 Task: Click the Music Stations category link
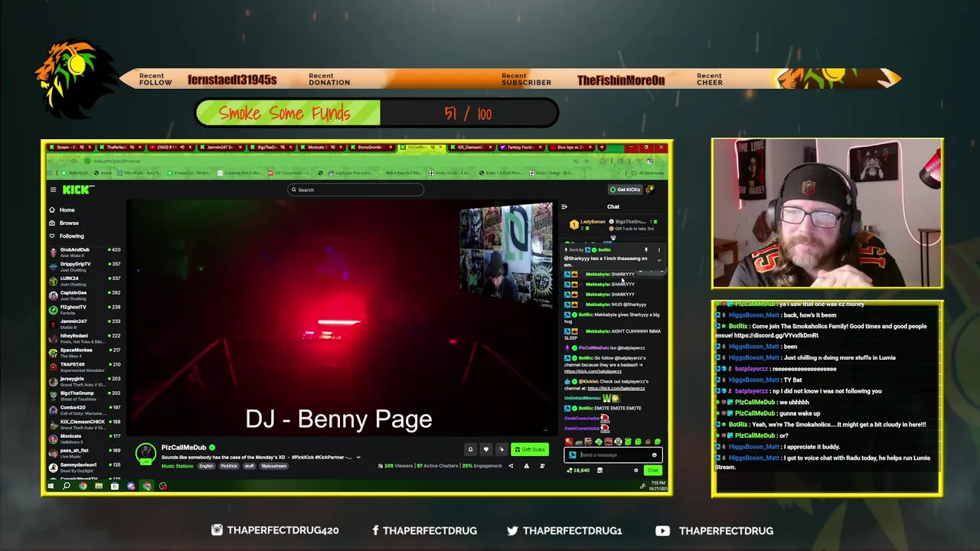click(x=177, y=466)
